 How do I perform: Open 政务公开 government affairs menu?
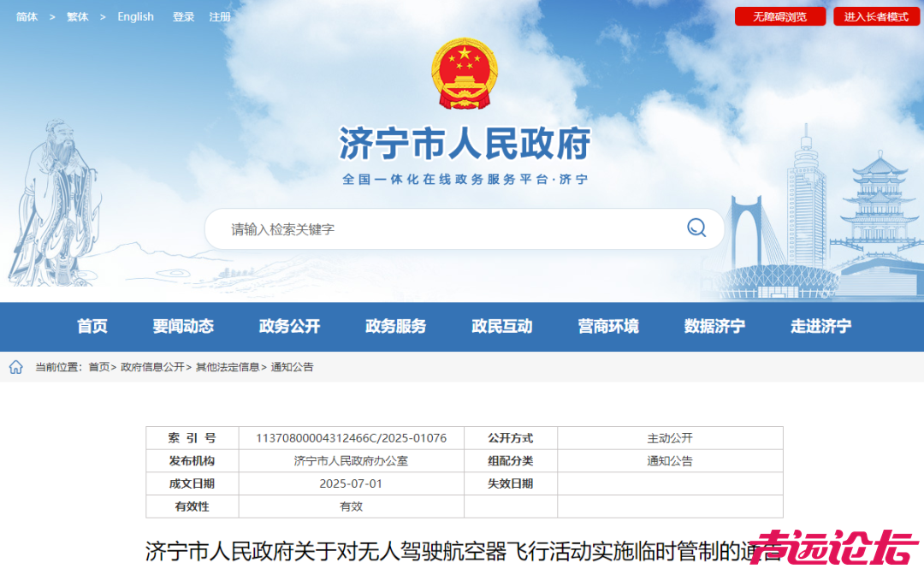click(x=287, y=326)
